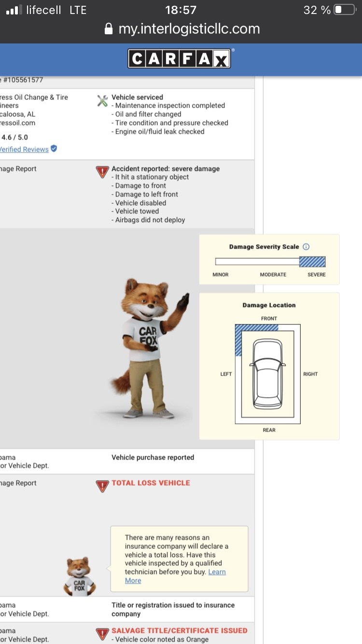Select the '4.6 / 5.0' rating text
The image size is (362, 644).
click(x=15, y=137)
